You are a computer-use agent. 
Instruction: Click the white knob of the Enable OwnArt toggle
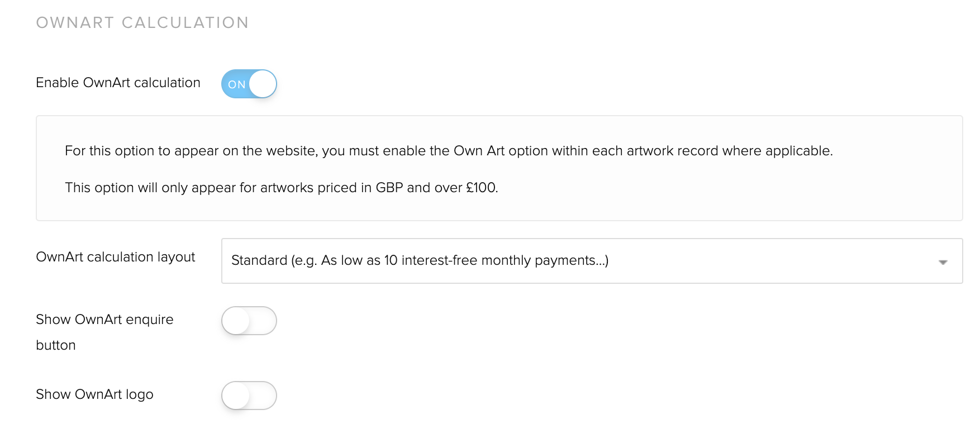(263, 84)
